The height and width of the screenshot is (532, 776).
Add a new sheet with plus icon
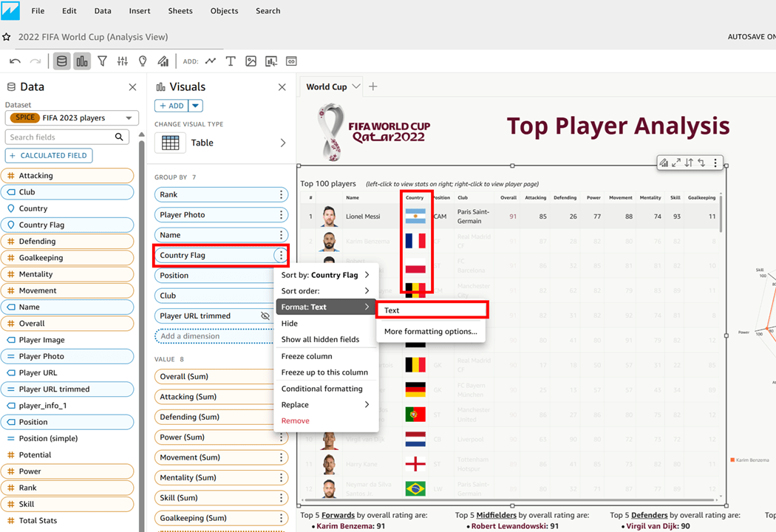[x=373, y=86]
